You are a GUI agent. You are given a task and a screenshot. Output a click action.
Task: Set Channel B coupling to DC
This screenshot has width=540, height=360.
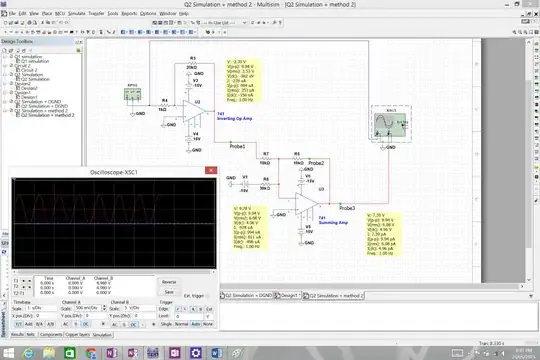coord(133,325)
